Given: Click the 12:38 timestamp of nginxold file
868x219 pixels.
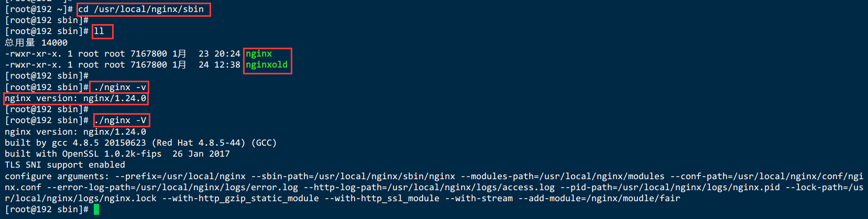Looking at the screenshot, I should pyautogui.click(x=227, y=65).
